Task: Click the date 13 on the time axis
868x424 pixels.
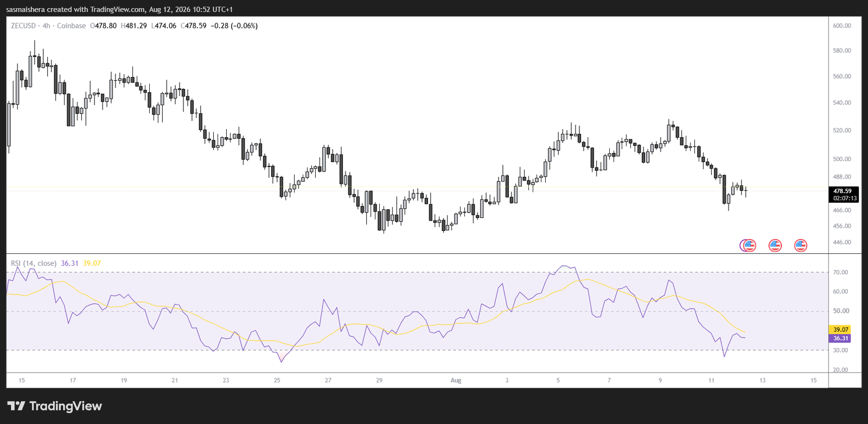Action: (762, 380)
